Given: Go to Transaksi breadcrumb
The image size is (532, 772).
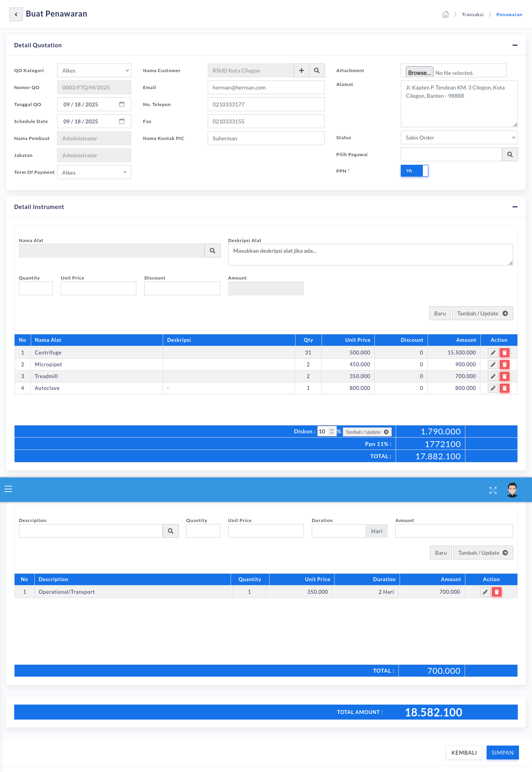Looking at the screenshot, I should [x=472, y=15].
